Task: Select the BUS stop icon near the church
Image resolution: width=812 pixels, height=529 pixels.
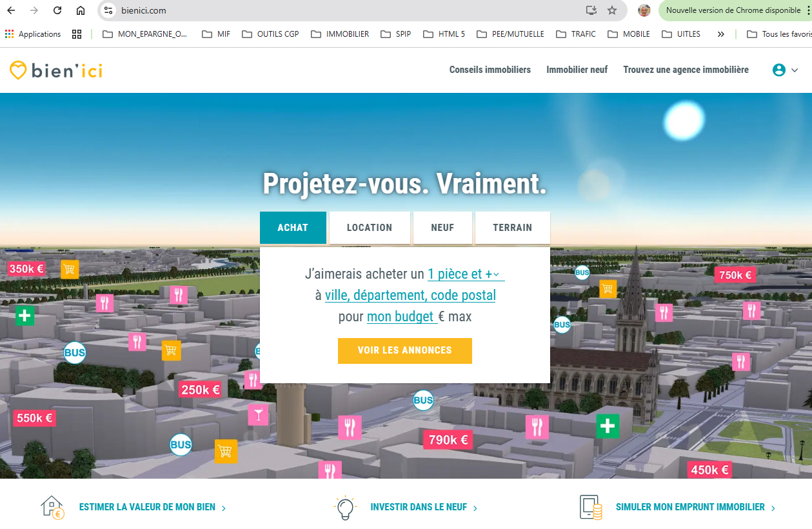Action: (560, 324)
